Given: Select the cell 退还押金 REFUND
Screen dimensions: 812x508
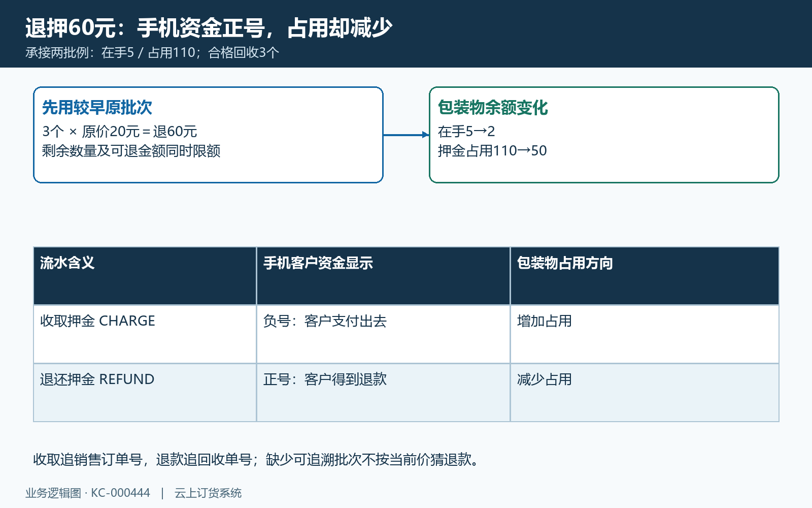Looking at the screenshot, I should 145,393.
